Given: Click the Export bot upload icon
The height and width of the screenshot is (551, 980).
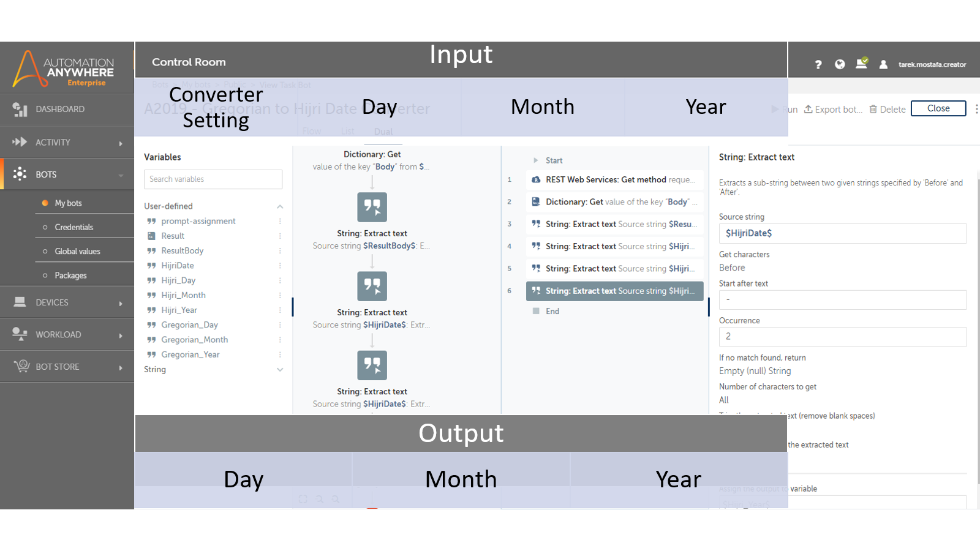Looking at the screenshot, I should [809, 109].
